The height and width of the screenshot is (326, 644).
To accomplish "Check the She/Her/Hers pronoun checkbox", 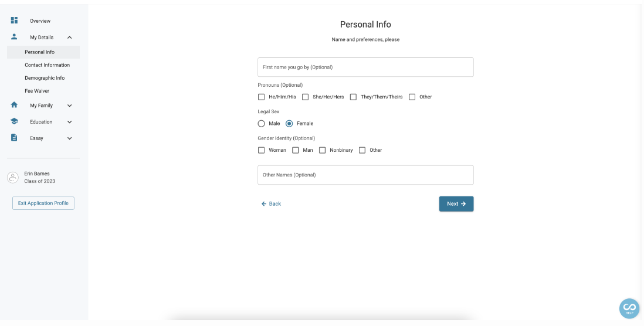I will [x=305, y=97].
